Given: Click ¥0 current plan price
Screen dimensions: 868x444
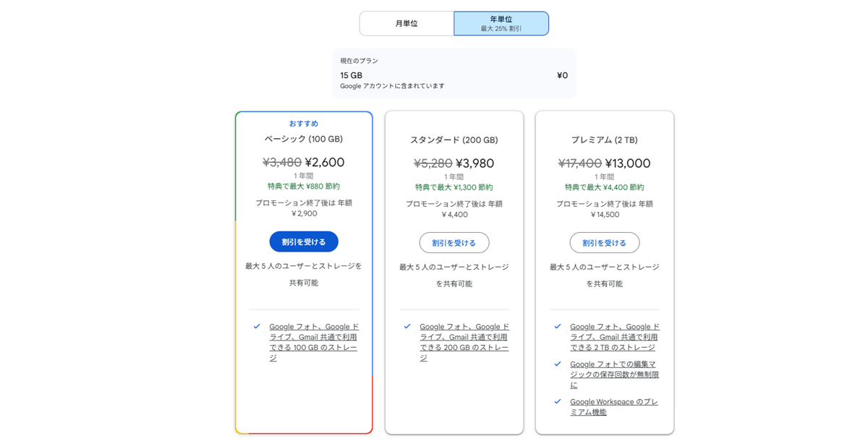Looking at the screenshot, I should coord(563,75).
